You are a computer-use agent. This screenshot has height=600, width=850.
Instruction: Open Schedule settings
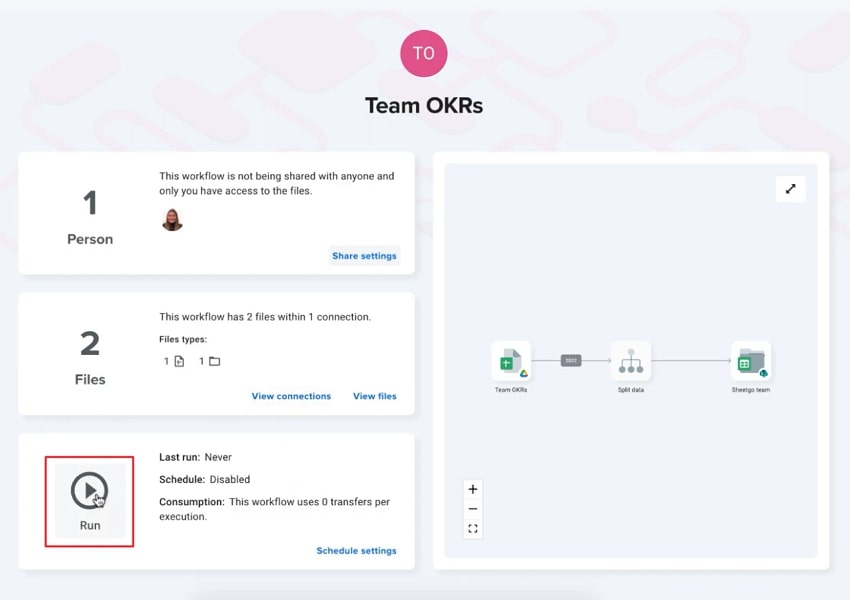(356, 551)
